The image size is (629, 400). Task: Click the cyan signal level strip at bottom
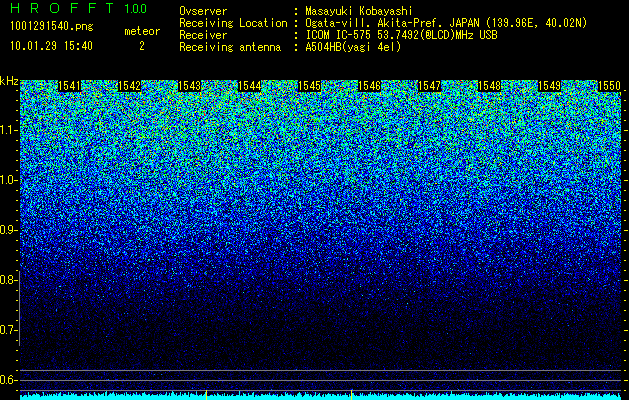[321, 396]
